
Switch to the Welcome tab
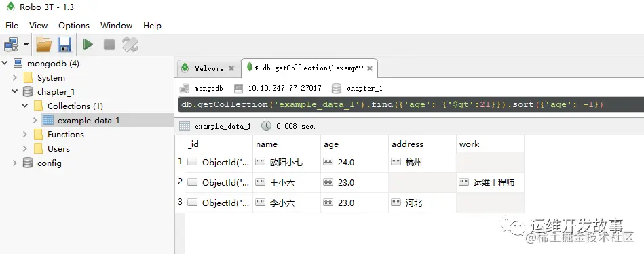pos(209,68)
